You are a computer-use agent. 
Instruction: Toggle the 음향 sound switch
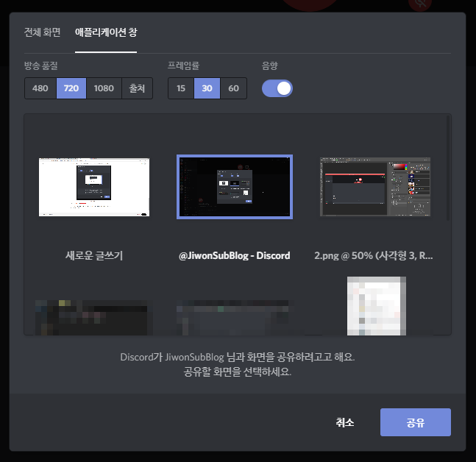(x=277, y=88)
